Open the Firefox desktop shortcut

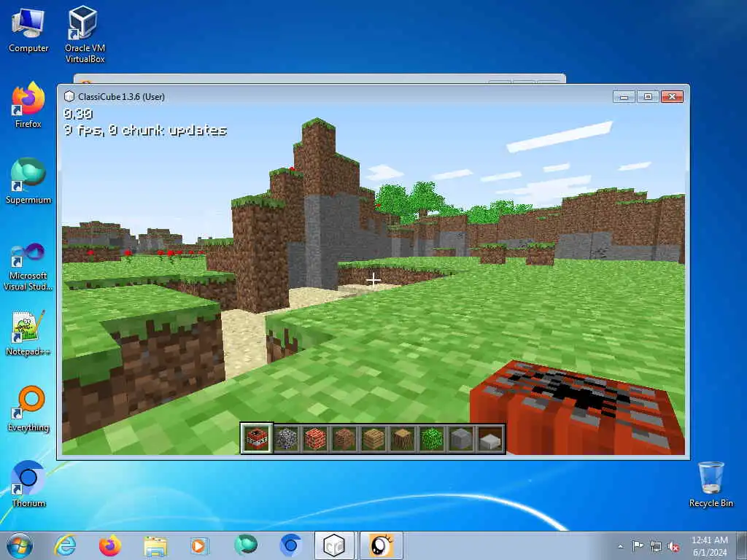(28, 105)
